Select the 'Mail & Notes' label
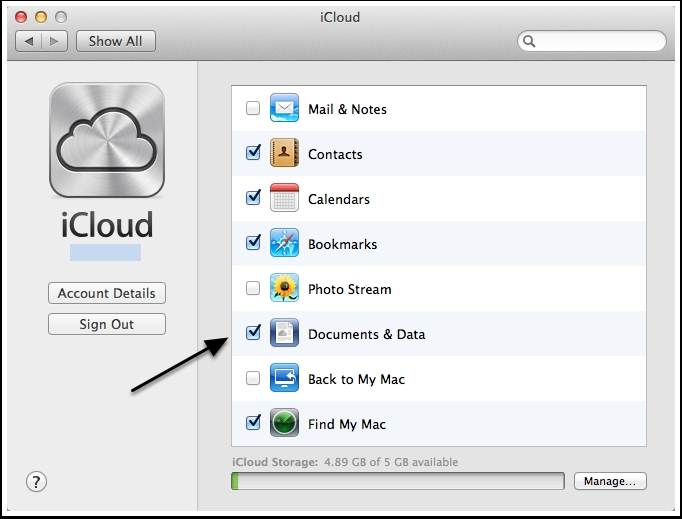The image size is (682, 519). click(347, 109)
